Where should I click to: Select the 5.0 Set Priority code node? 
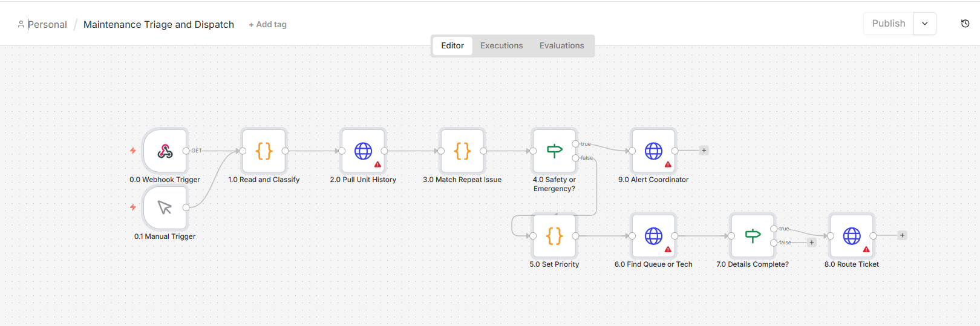[554, 236]
